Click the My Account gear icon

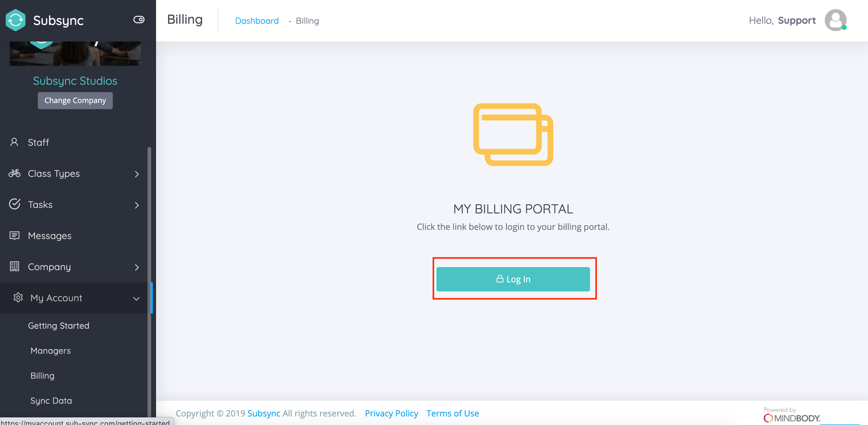pyautogui.click(x=18, y=297)
